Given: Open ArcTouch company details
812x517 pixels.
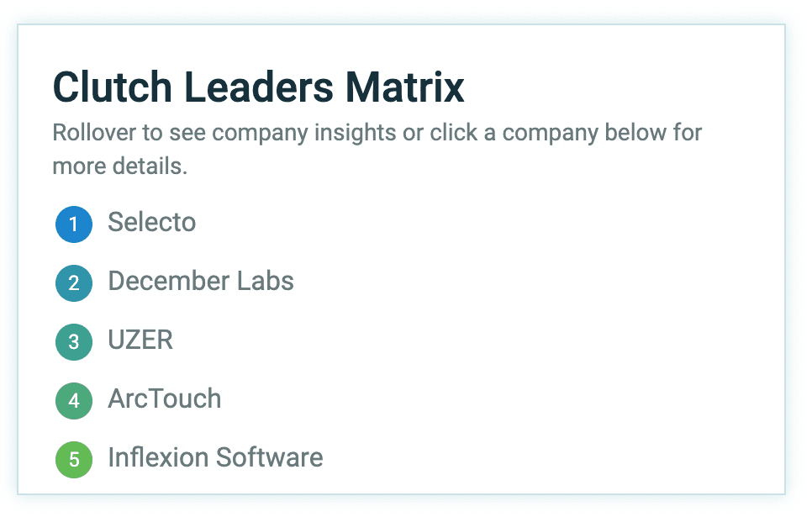Looking at the screenshot, I should coord(164,399).
